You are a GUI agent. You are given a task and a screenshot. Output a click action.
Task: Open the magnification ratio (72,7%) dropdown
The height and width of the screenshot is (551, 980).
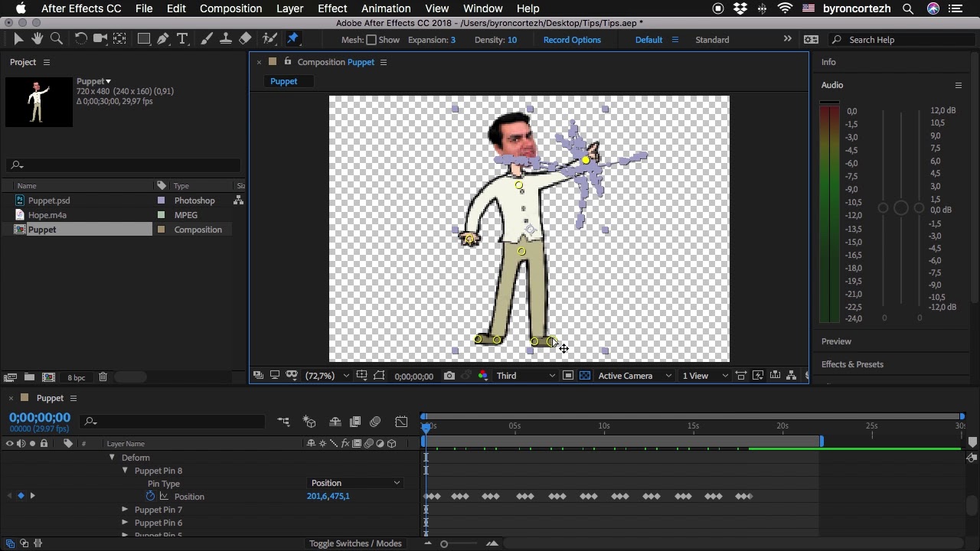point(327,376)
